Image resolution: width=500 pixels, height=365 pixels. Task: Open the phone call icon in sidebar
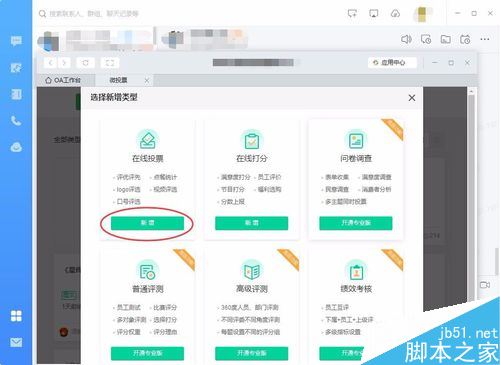(x=16, y=121)
